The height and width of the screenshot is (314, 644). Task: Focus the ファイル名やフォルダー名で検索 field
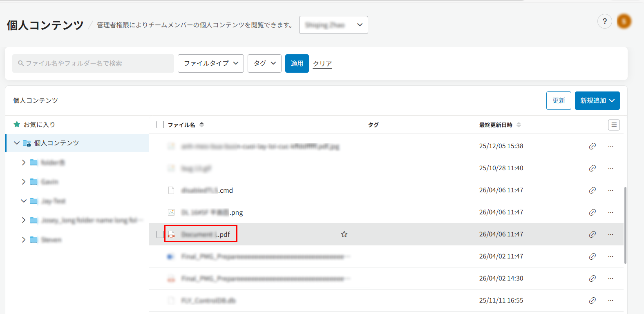pos(93,63)
